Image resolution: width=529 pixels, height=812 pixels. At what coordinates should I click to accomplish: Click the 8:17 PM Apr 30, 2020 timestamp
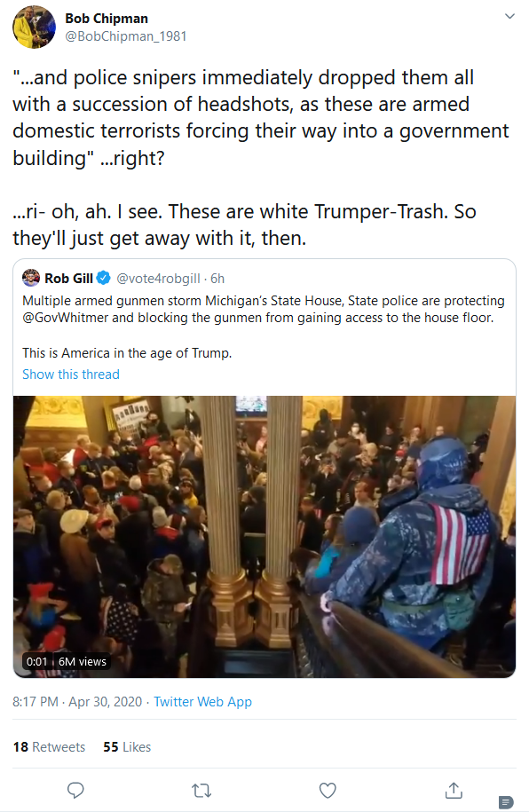pos(77,702)
